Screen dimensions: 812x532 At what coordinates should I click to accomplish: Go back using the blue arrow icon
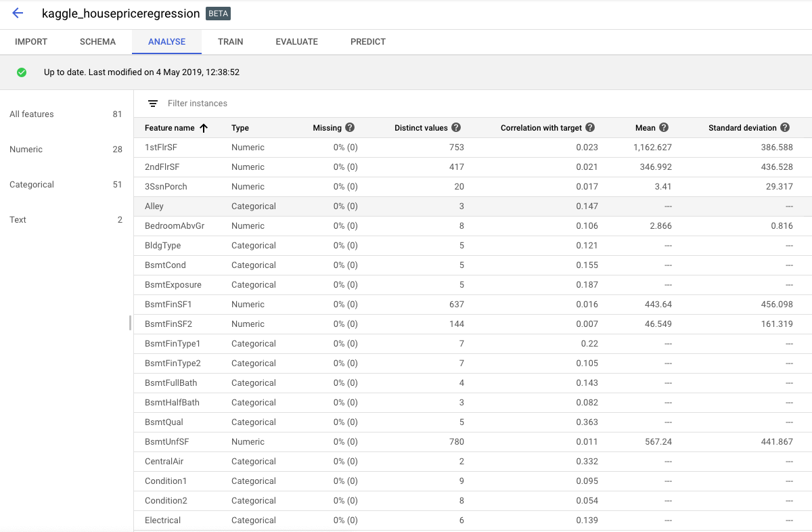point(18,14)
